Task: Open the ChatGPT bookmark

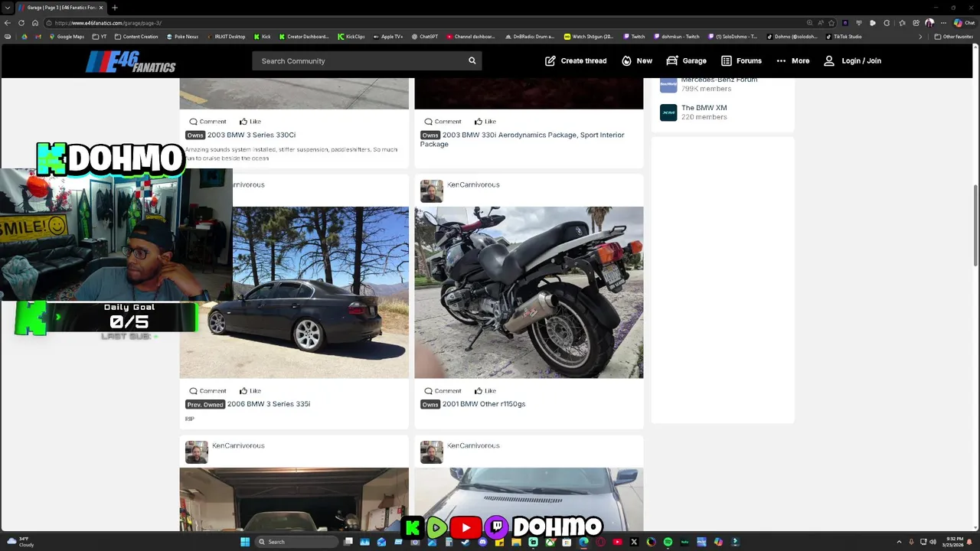Action: point(425,37)
